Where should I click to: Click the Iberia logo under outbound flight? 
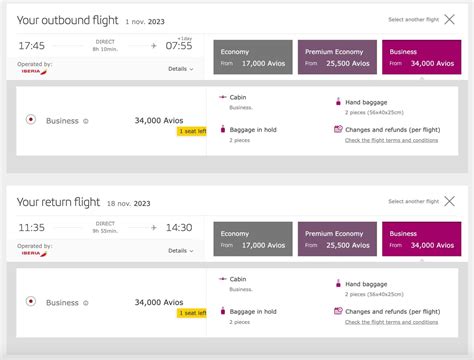point(34,71)
